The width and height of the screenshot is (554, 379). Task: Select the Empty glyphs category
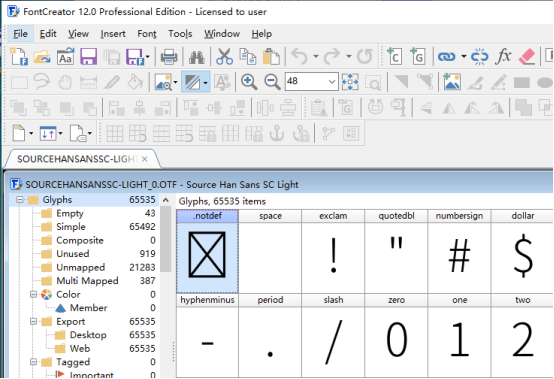[x=70, y=213]
